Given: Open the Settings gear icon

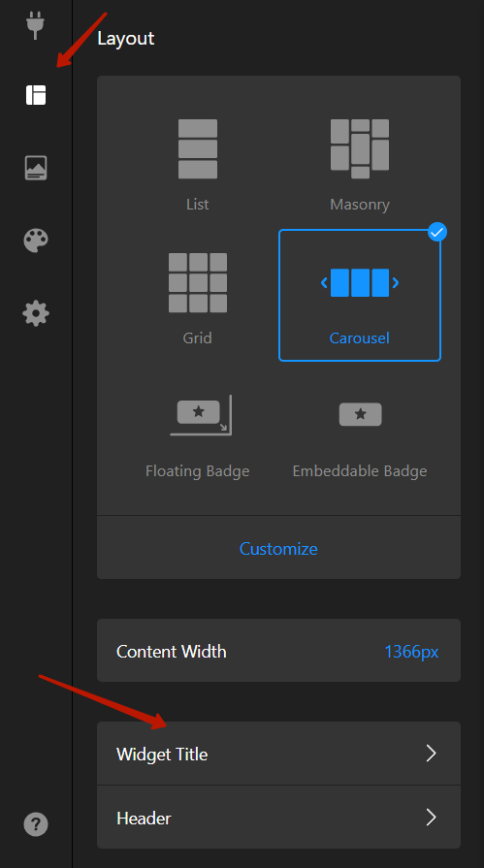Looking at the screenshot, I should pos(36,313).
